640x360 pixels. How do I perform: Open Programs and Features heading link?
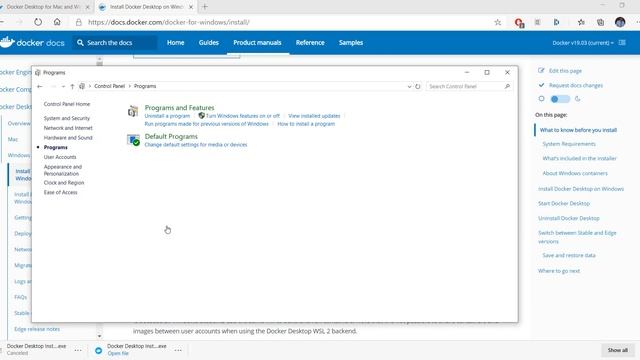coord(179,108)
